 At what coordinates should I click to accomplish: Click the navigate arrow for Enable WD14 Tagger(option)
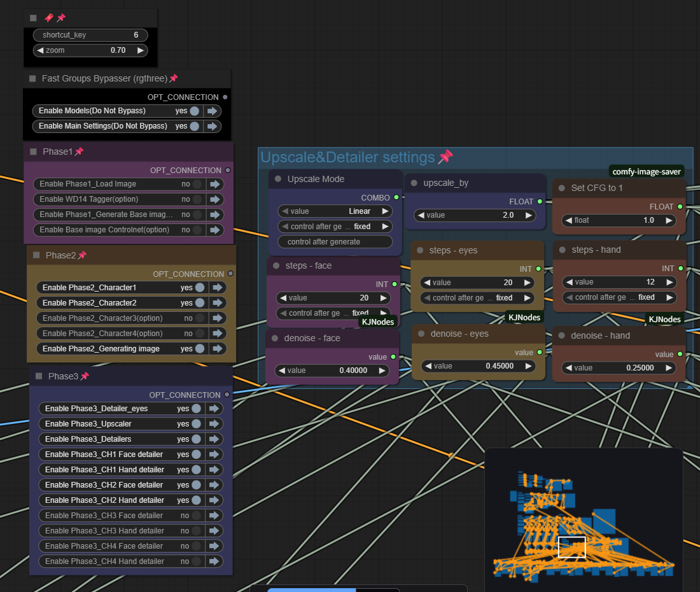coord(216,199)
